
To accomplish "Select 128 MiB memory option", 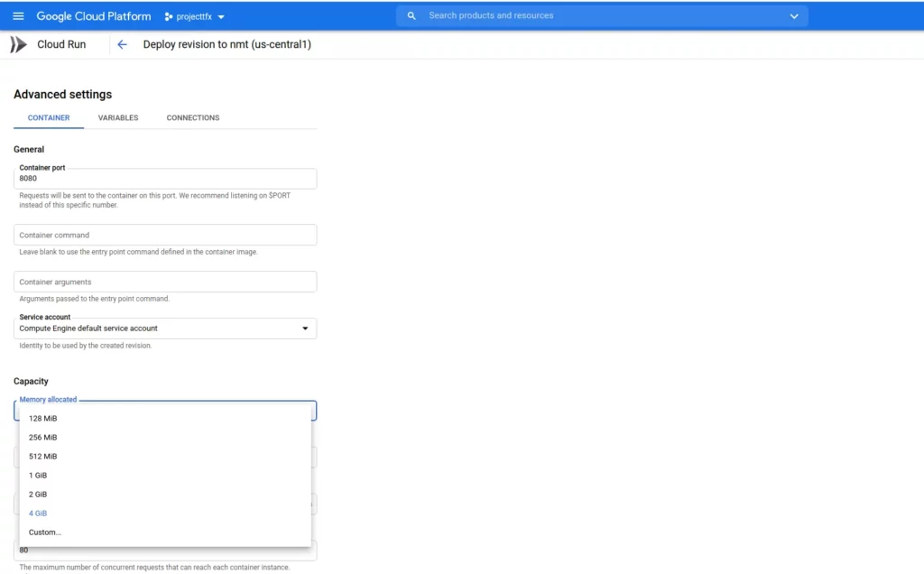I will coord(165,419).
